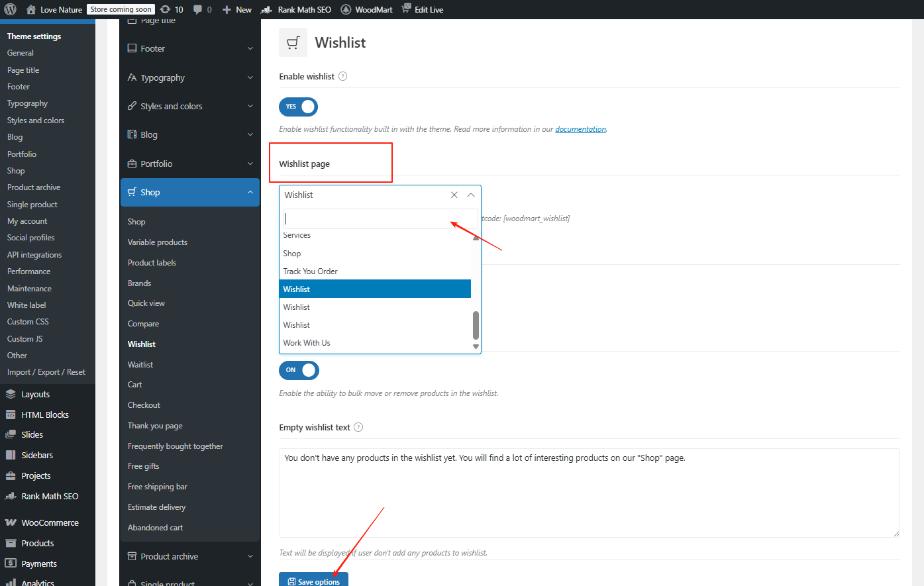Click the Save options button

click(x=313, y=579)
